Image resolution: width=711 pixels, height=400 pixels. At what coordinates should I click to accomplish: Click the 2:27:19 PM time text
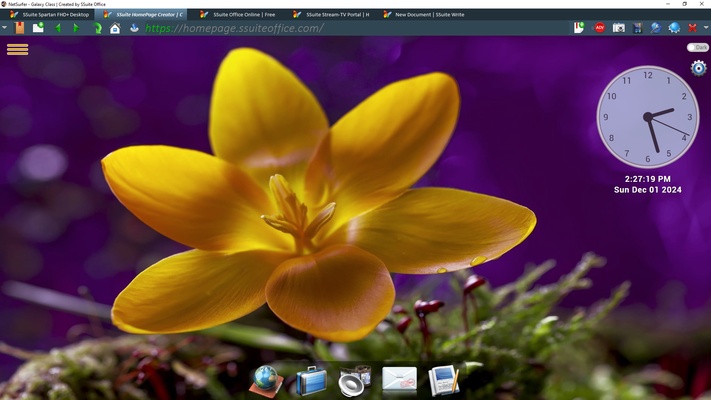click(648, 179)
